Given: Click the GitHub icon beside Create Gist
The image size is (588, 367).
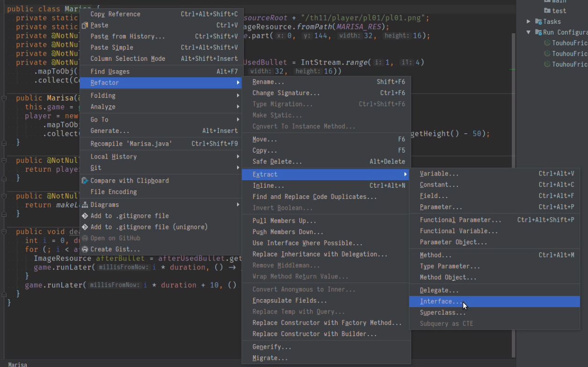Looking at the screenshot, I should click(x=85, y=250).
